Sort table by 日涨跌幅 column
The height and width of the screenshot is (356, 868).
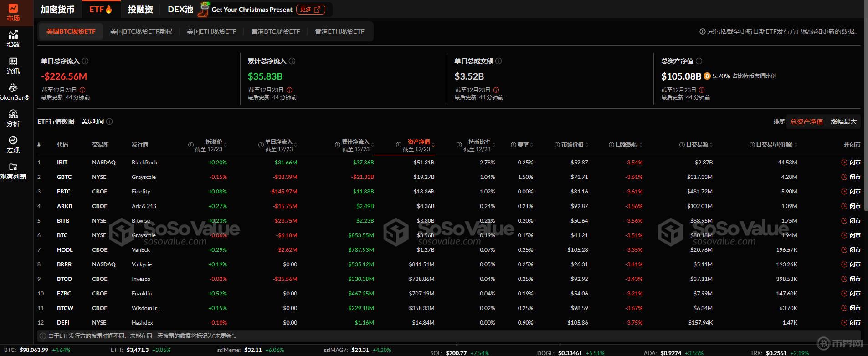pos(626,145)
